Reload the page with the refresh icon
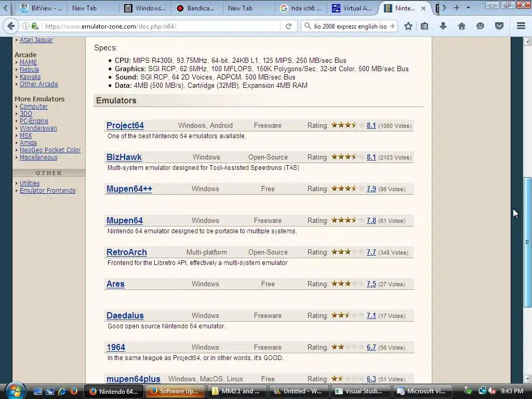 288,26
